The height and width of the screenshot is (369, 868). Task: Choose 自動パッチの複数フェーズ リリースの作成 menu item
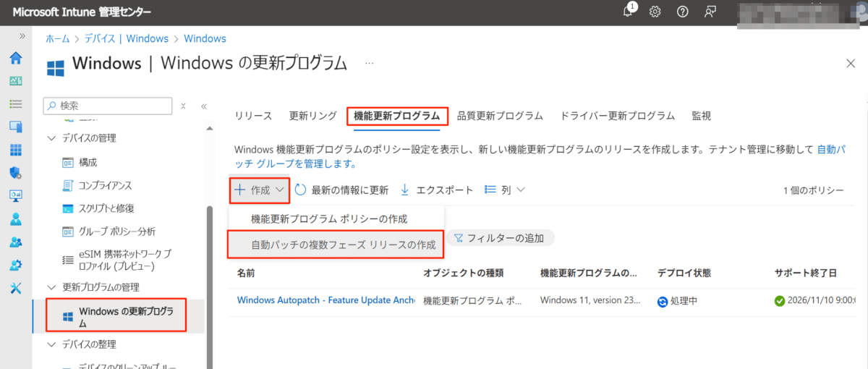click(336, 245)
